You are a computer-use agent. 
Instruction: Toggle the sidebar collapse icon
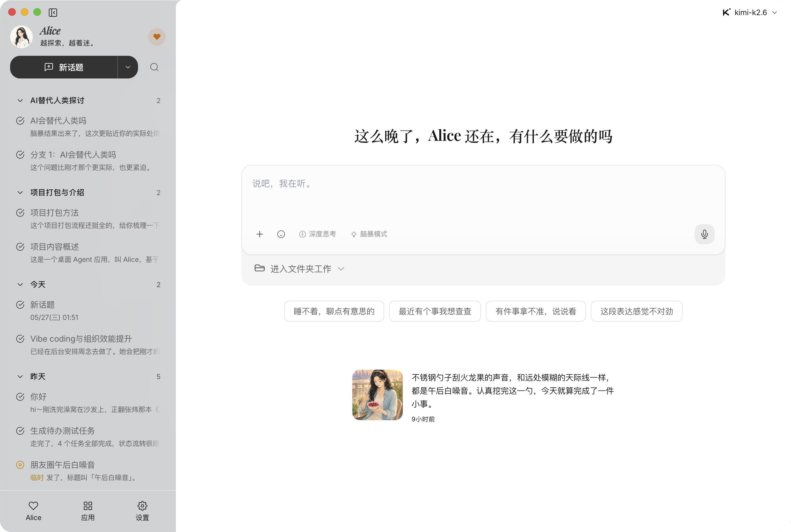53,13
